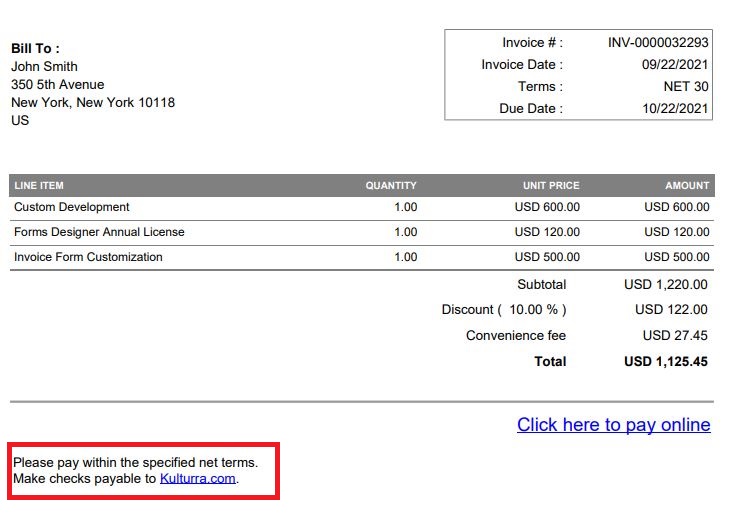Viewport: 732px width, 517px height.
Task: Click the LINE ITEM column header
Action: pos(39,186)
